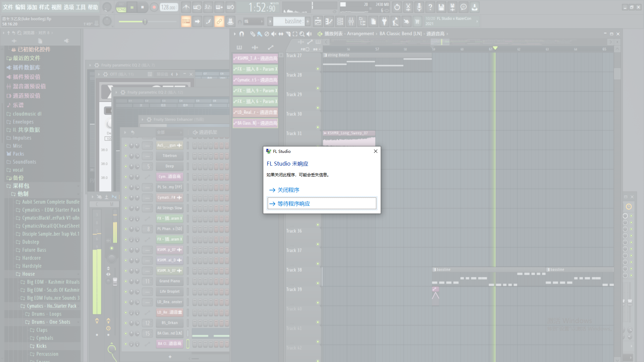
Task: Click the KSHMR_Long_Sweep_07 audio clip
Action: (349, 139)
